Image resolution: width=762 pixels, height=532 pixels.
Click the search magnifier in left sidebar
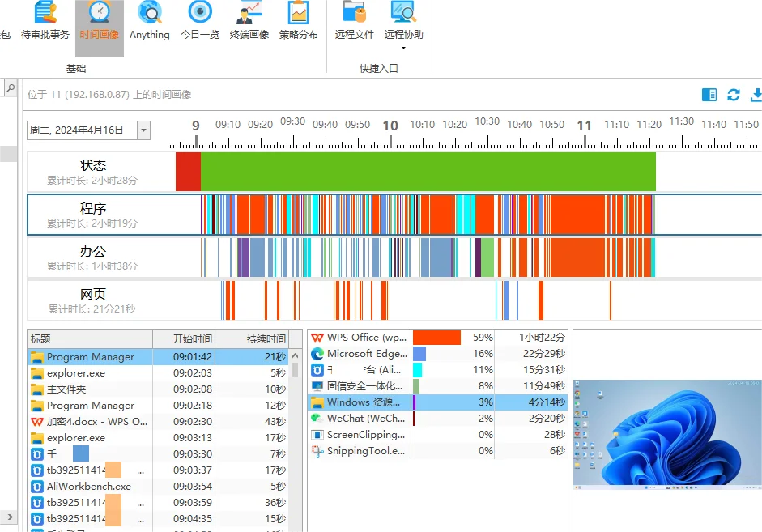(11, 88)
